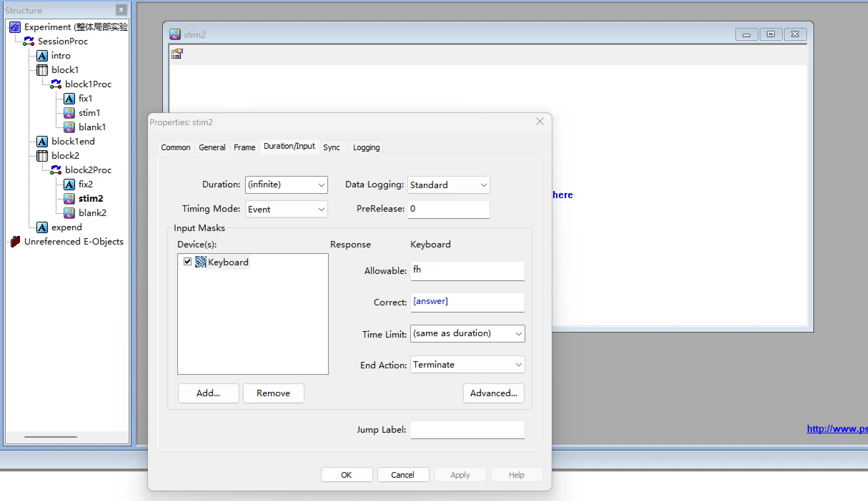Click the stim2 image icon in tree
The image size is (868, 501).
point(69,199)
